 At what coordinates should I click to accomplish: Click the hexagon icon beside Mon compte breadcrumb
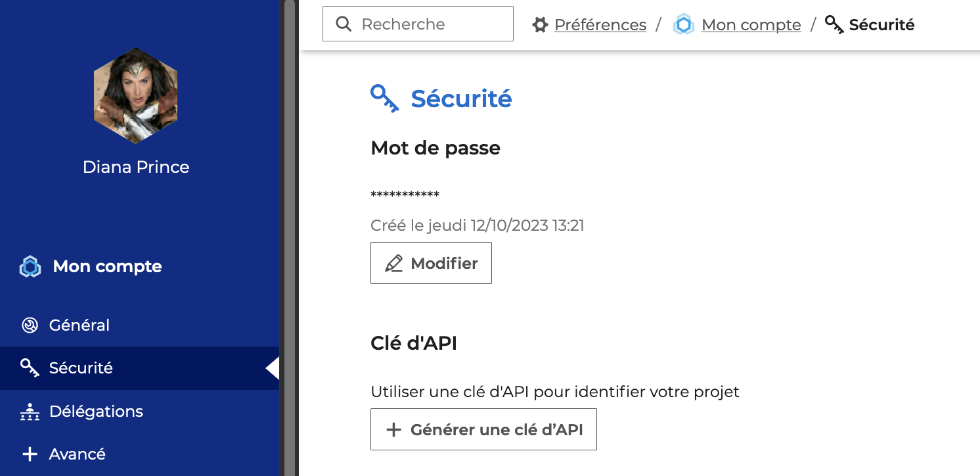coord(684,25)
